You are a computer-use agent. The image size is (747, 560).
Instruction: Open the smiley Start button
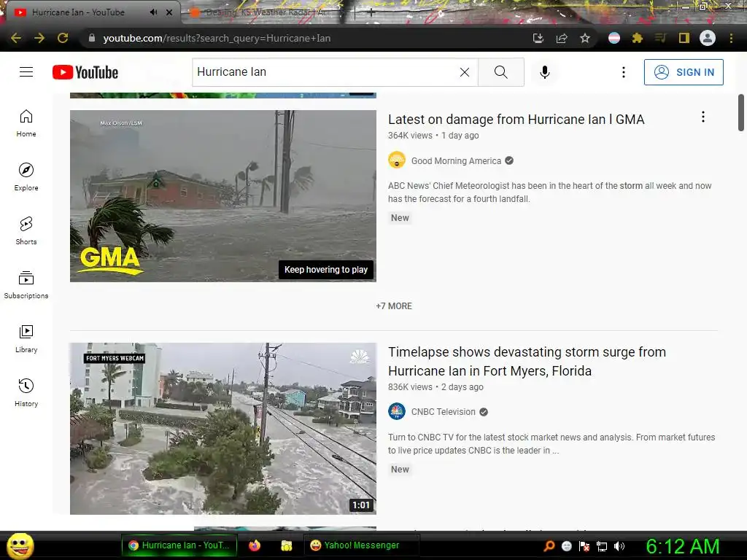20,545
